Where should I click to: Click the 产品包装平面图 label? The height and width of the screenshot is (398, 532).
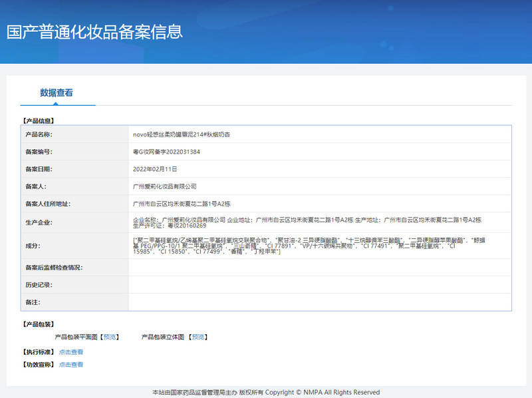[x=76, y=337]
